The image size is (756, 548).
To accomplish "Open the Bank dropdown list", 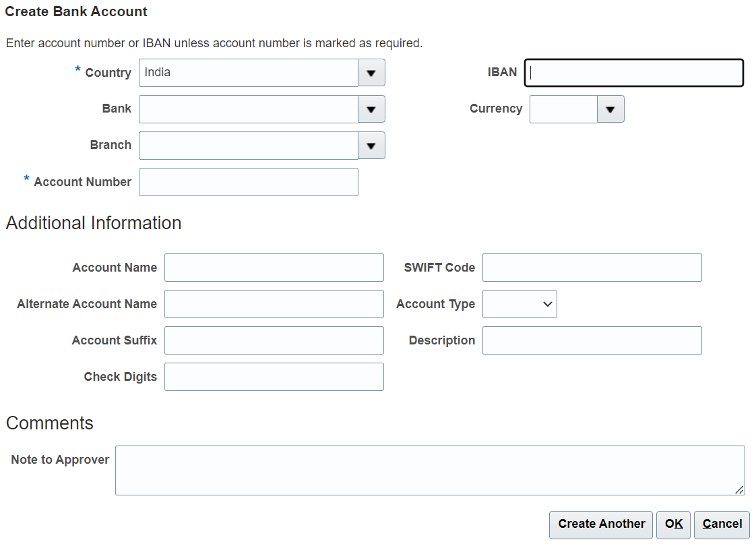I will coord(371,109).
